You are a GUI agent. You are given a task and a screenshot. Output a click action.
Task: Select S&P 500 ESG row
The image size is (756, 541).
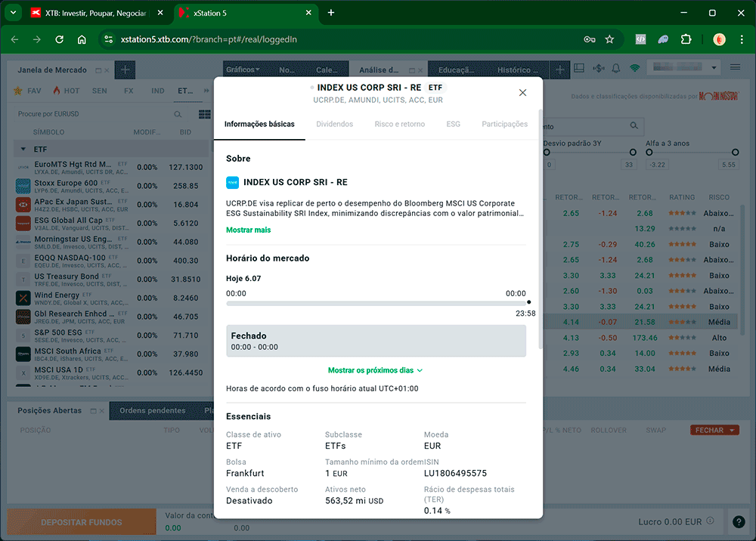click(x=111, y=335)
